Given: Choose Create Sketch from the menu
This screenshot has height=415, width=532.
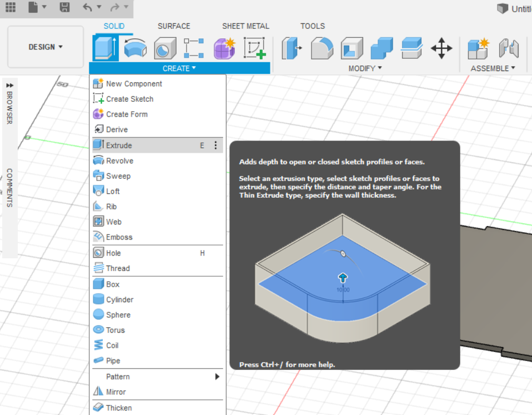Looking at the screenshot, I should click(x=158, y=99).
